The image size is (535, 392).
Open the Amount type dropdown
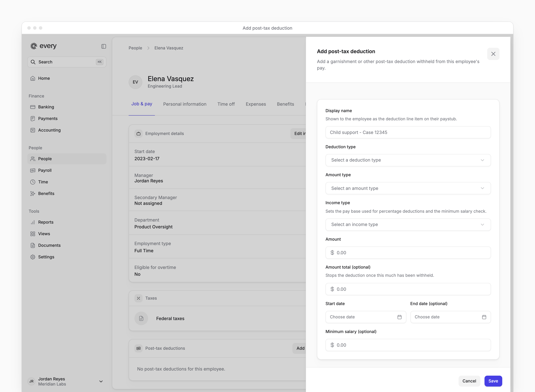coord(408,188)
